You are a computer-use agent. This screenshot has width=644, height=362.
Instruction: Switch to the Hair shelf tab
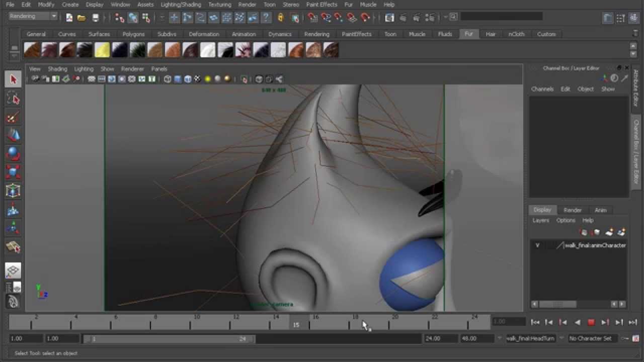point(491,34)
